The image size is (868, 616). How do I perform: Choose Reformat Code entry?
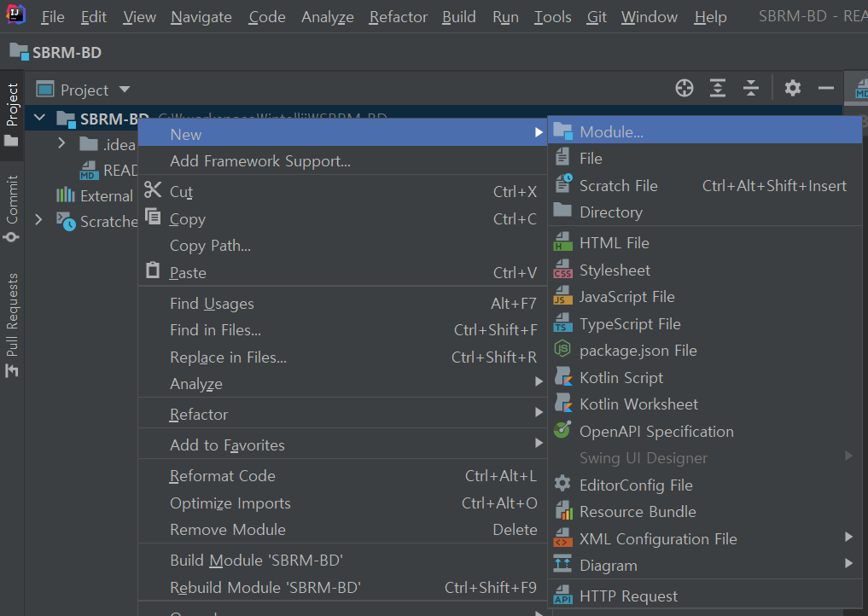342,475
